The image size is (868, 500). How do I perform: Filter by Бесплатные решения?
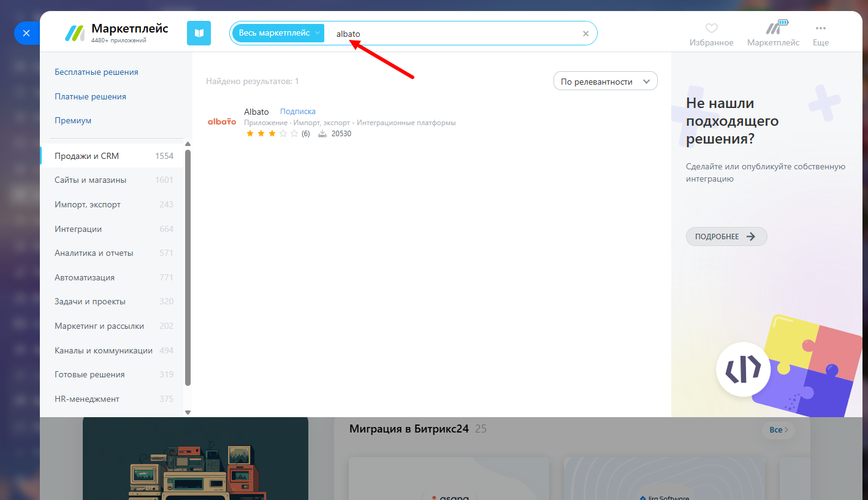(96, 72)
